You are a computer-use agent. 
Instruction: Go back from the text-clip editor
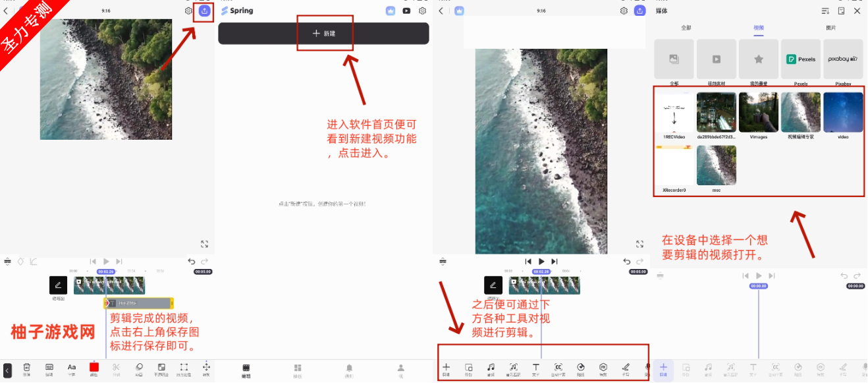pos(6,11)
